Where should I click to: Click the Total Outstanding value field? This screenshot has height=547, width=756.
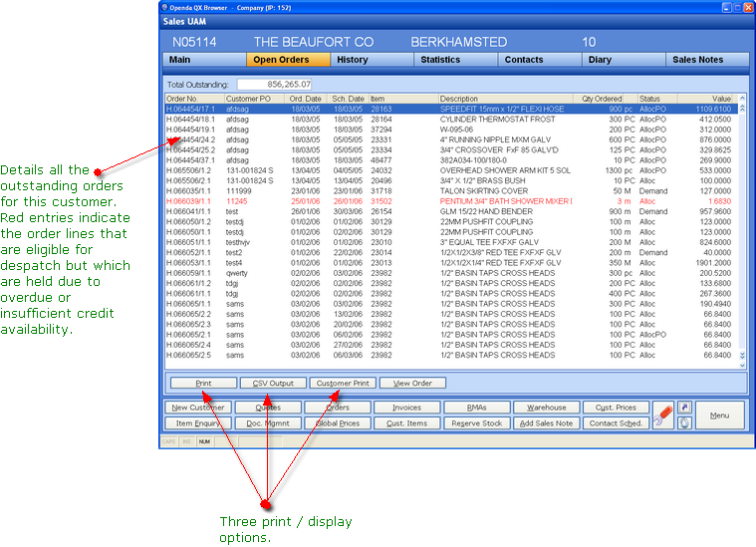(274, 85)
